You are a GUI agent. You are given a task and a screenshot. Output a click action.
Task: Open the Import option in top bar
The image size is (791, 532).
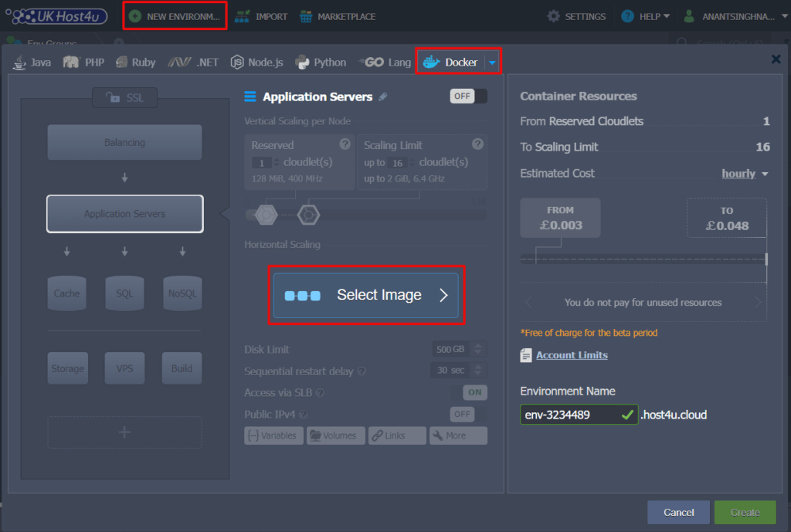point(261,17)
